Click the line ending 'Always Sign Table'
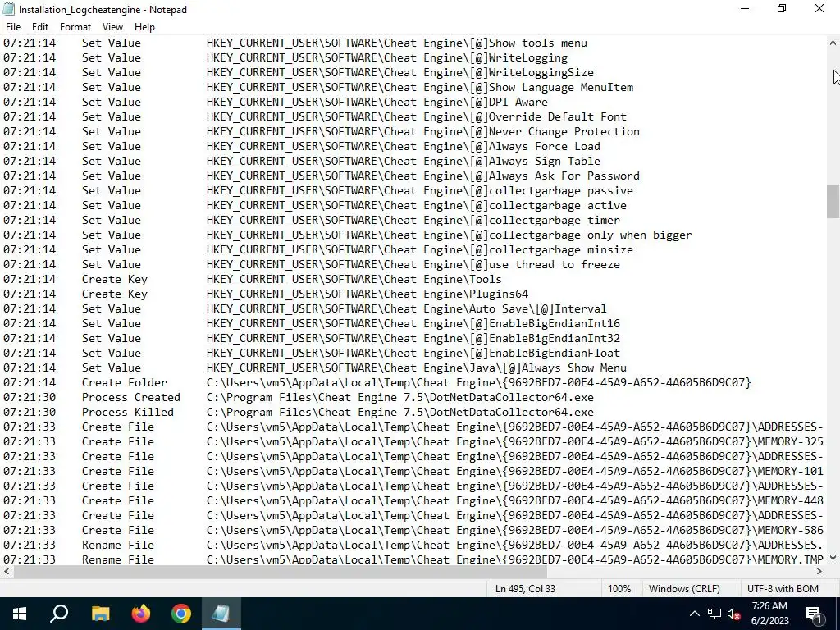The height and width of the screenshot is (630, 840). point(302,162)
